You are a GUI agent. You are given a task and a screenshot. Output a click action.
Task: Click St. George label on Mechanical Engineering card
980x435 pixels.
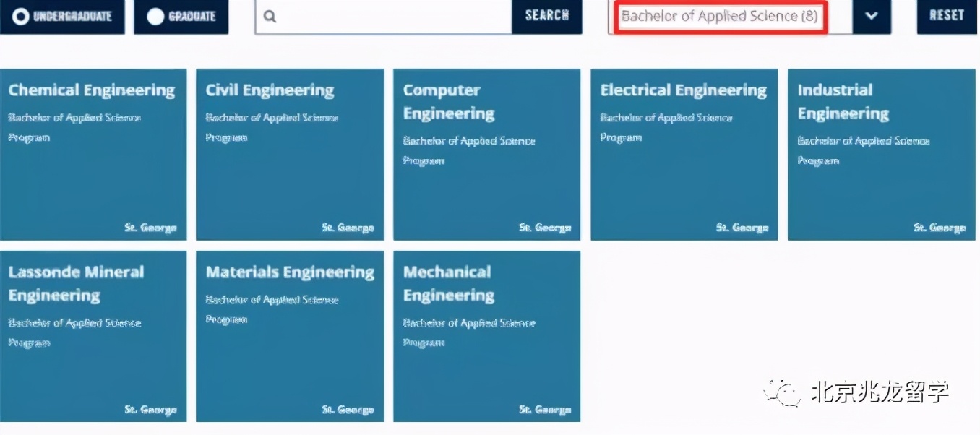[x=545, y=410]
